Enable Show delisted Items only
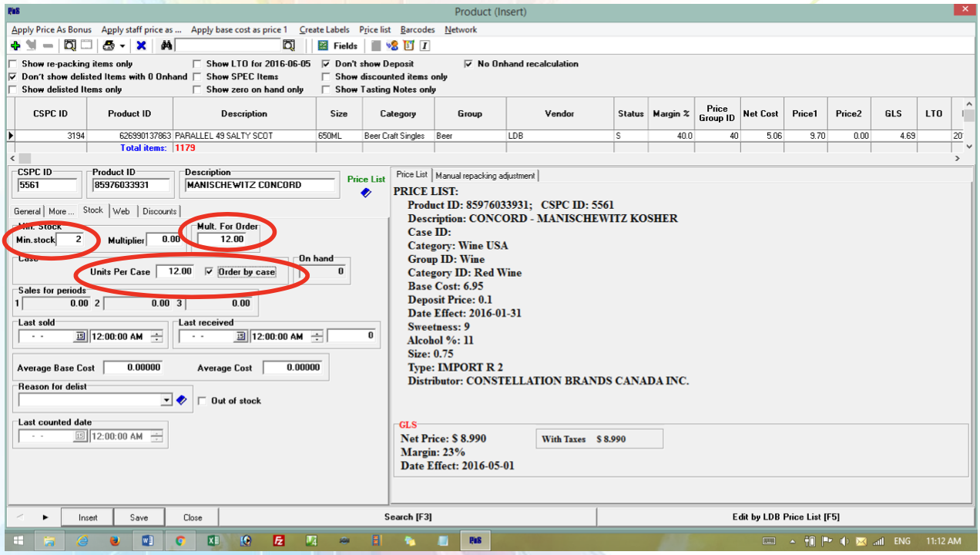The width and height of the screenshot is (980, 555). pos(13,89)
